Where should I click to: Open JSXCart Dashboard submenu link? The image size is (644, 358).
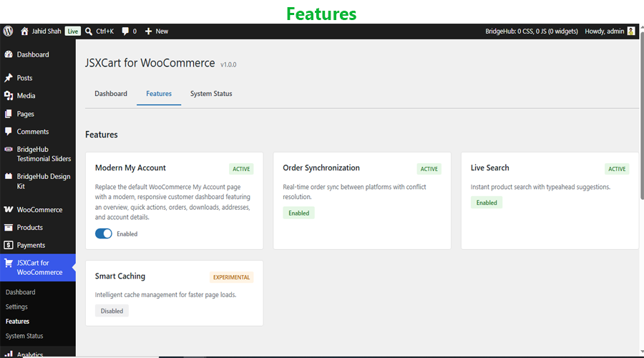(x=21, y=292)
